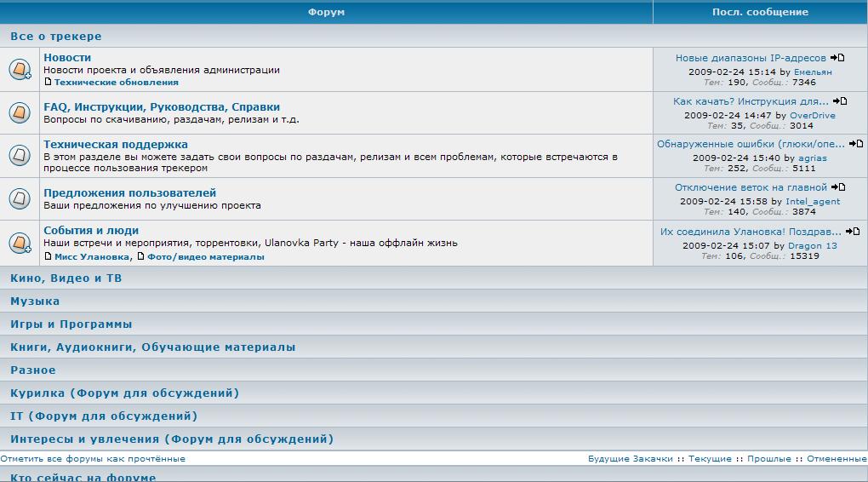Open the Отмененные downloads link

click(x=837, y=459)
